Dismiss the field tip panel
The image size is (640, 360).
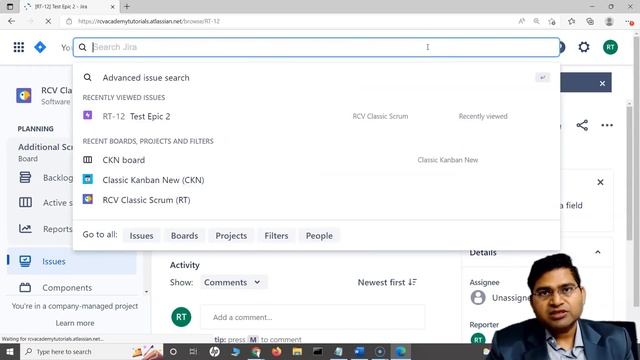(600, 182)
